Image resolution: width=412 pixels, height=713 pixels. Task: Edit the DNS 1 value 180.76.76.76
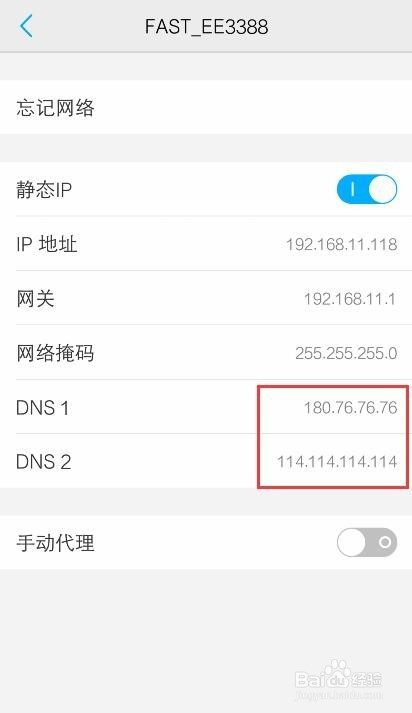click(x=350, y=407)
